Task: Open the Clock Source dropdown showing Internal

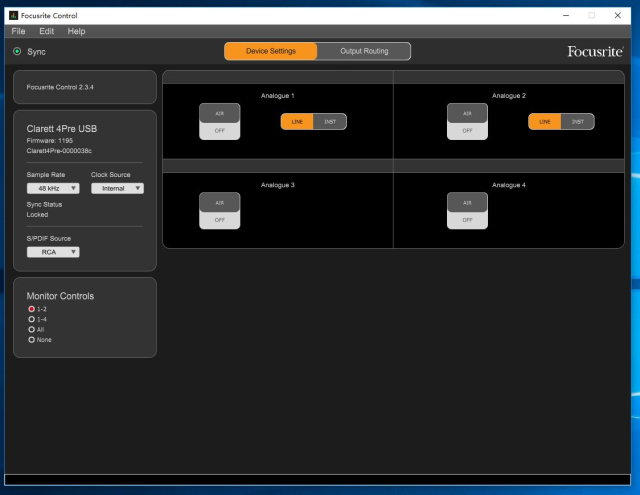Action: [118, 188]
